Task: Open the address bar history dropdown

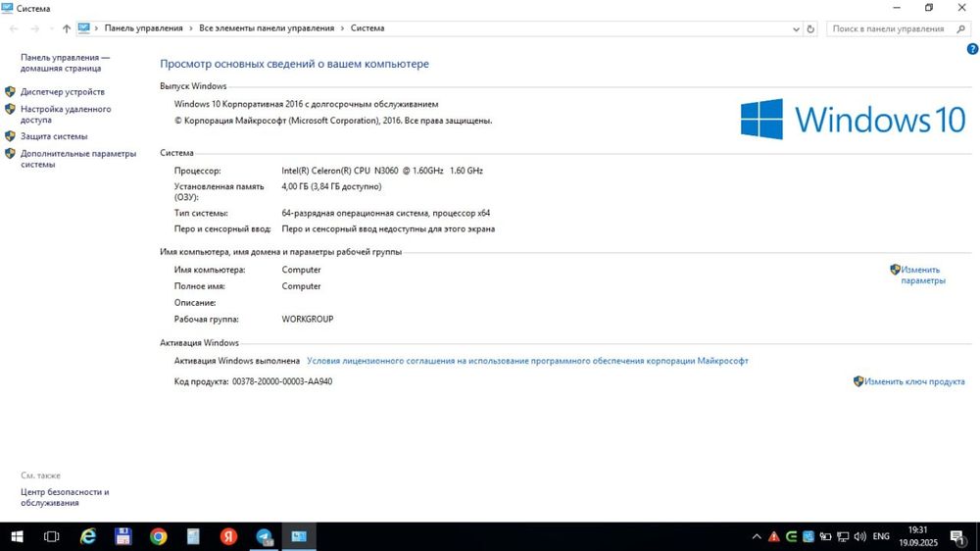Action: pos(796,28)
